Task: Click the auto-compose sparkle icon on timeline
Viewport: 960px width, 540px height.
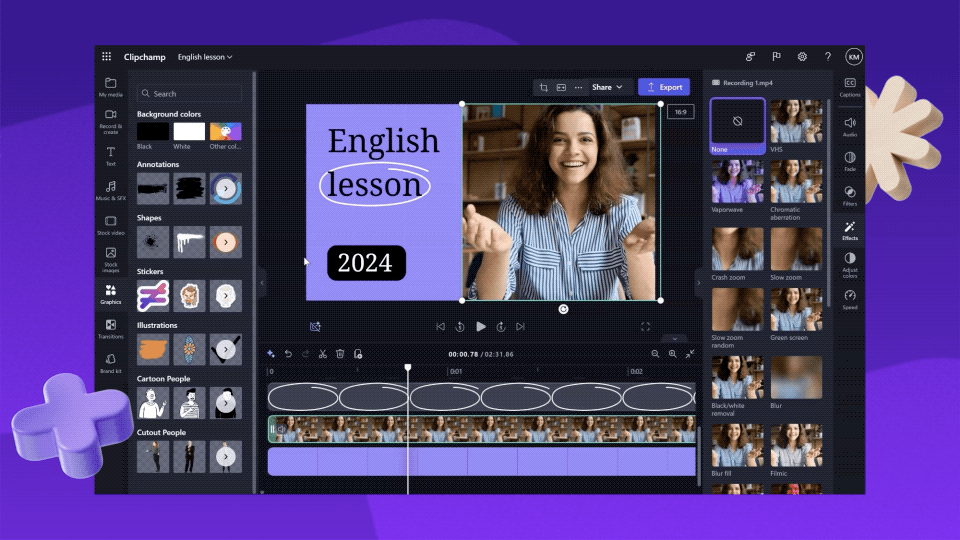Action: (x=271, y=354)
